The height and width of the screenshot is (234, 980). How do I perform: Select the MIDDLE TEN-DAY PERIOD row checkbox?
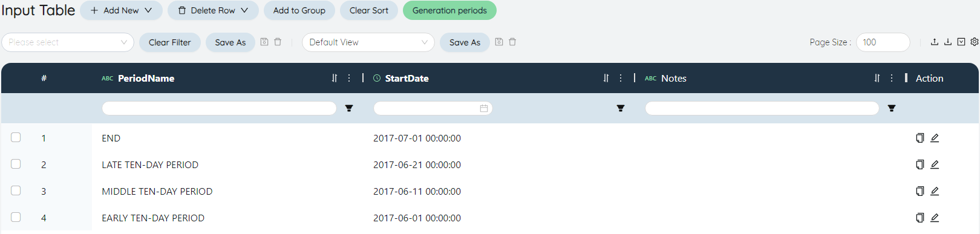click(16, 190)
